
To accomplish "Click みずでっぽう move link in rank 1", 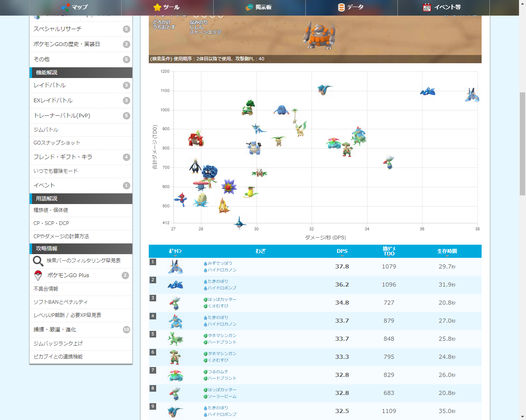I will (x=220, y=264).
